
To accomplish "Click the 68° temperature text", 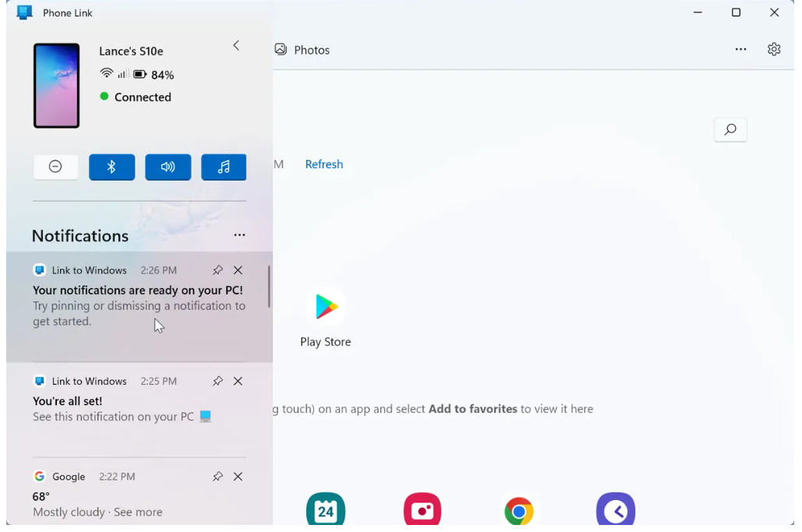I will (x=41, y=497).
